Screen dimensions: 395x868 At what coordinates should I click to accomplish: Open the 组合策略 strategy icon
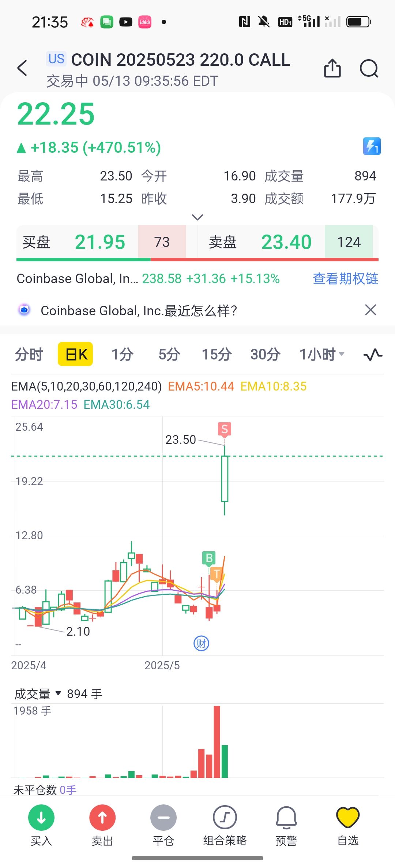(225, 818)
